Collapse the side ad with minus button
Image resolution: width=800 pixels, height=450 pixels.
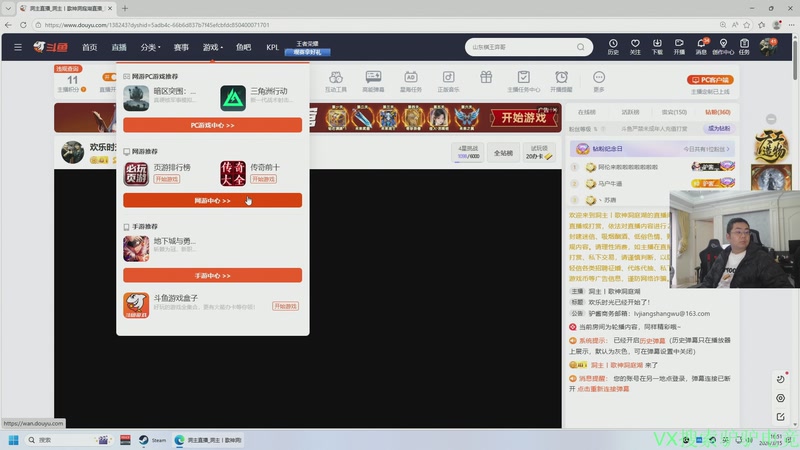tap(771, 119)
